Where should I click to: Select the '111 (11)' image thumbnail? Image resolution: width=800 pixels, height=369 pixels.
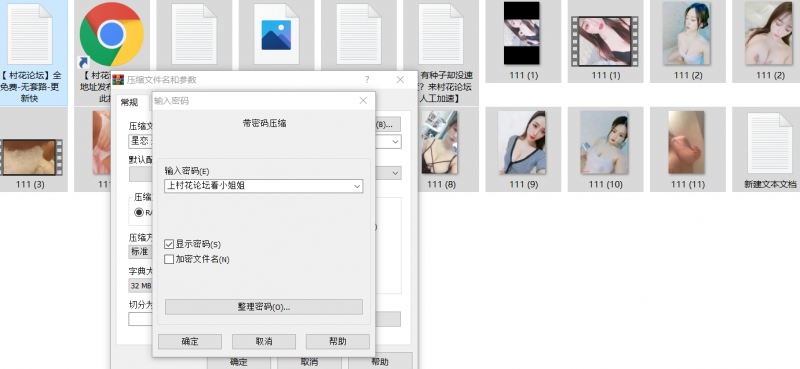[x=686, y=143]
